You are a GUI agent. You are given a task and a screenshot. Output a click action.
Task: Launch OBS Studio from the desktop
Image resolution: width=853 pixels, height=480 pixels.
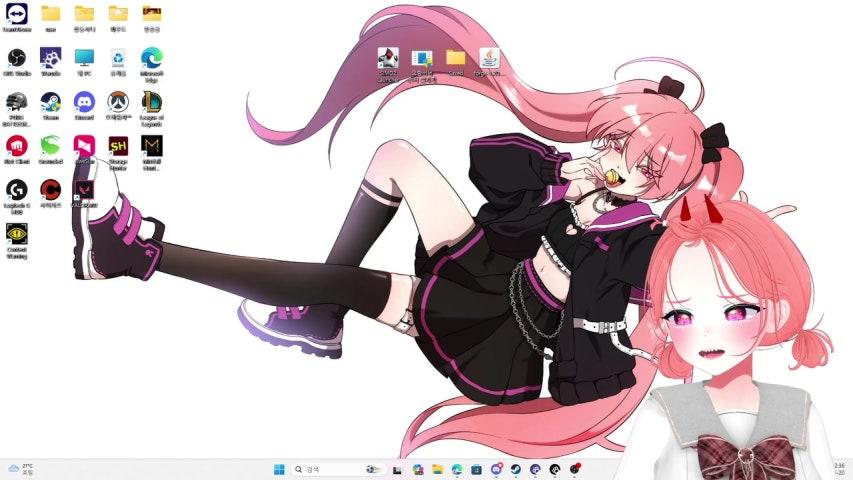[x=17, y=58]
